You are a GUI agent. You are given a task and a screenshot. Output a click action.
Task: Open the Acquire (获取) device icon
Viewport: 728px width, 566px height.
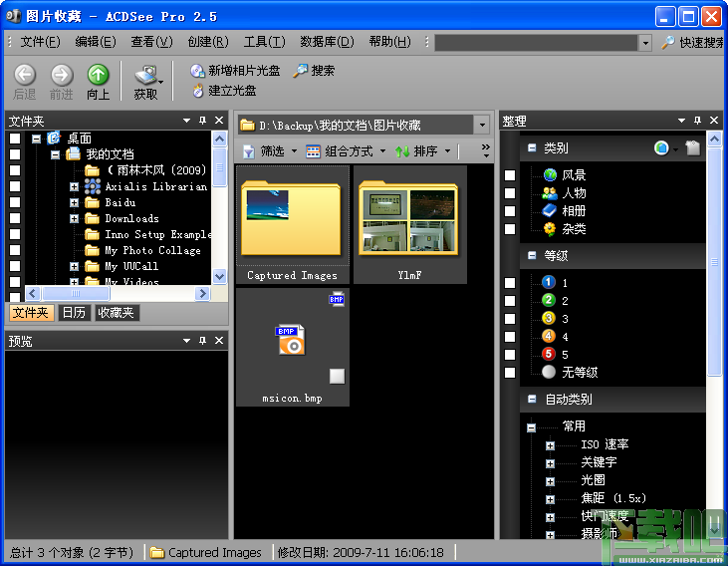[x=146, y=76]
